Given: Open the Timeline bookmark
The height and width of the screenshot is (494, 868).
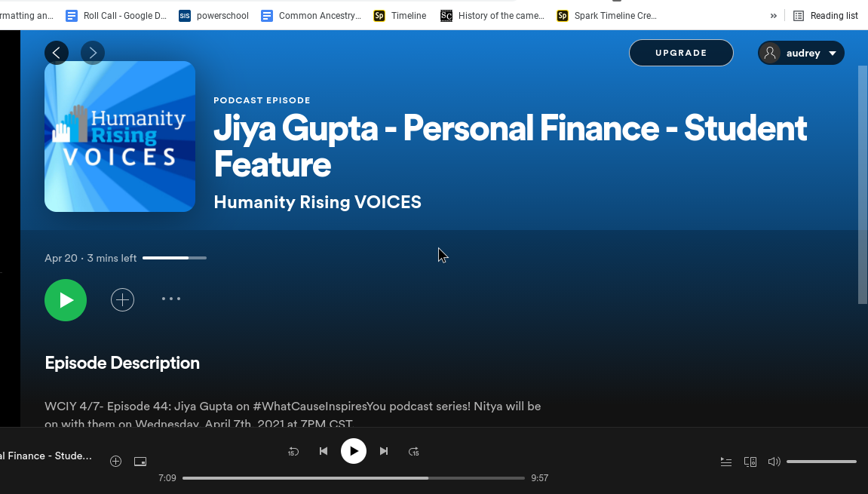Looking at the screenshot, I should [400, 16].
